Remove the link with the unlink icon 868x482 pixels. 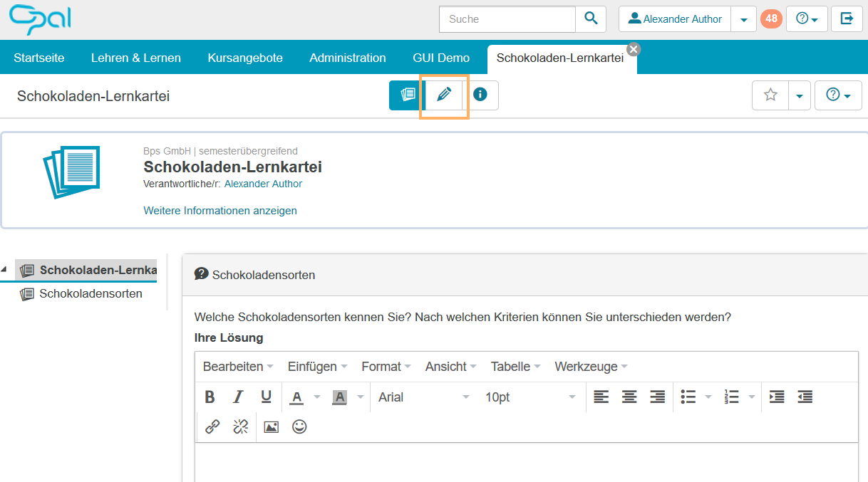pos(240,426)
